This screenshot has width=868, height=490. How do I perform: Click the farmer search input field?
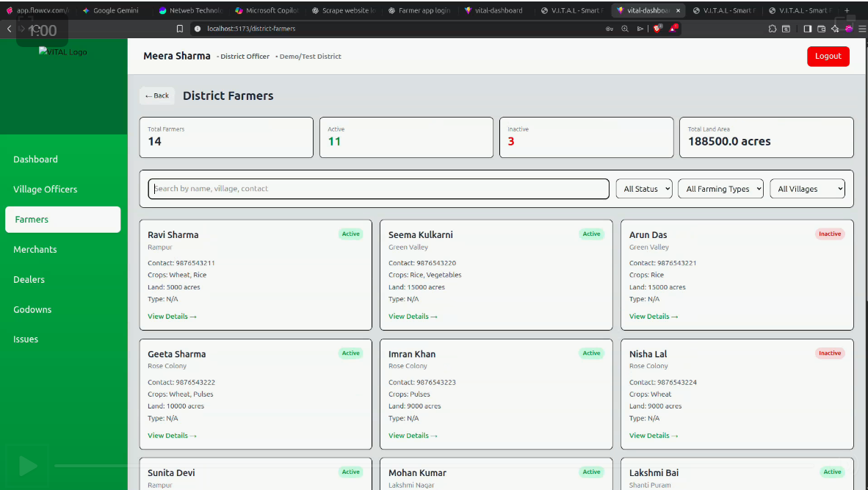coord(379,189)
